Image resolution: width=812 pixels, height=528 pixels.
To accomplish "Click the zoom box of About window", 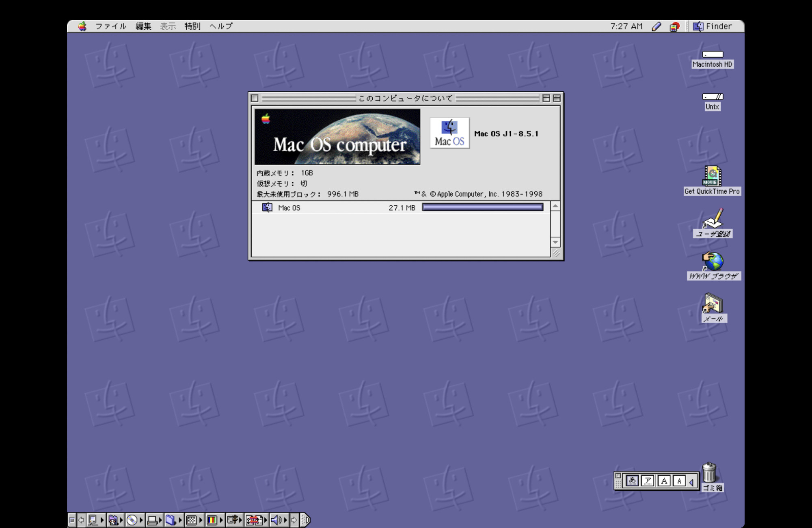I will [x=546, y=98].
